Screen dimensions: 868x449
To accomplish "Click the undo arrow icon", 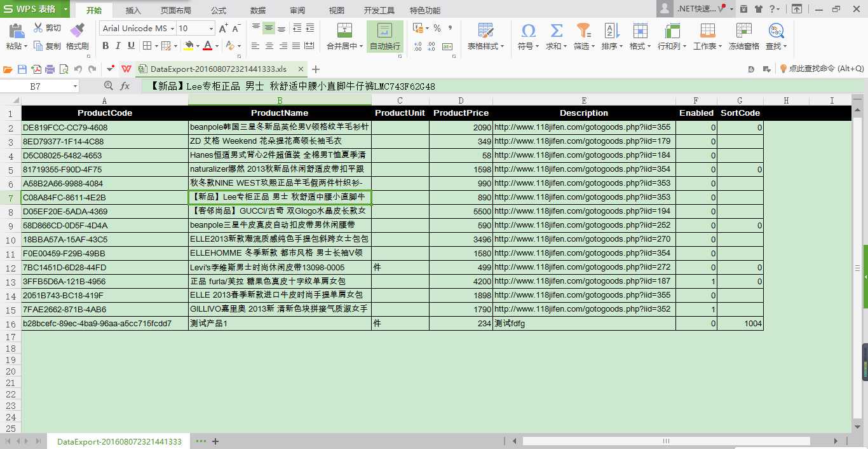I will click(78, 69).
